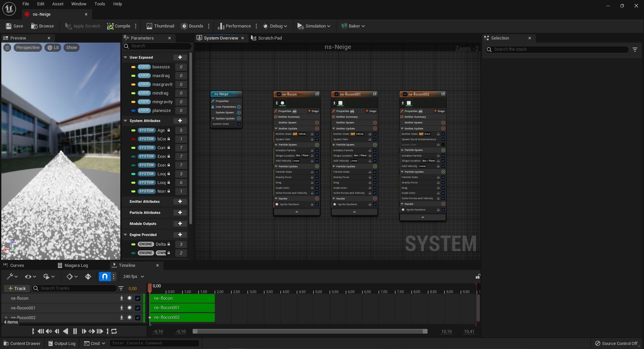
Task: Disable the ne-flocon track checkbox
Action: (138, 298)
